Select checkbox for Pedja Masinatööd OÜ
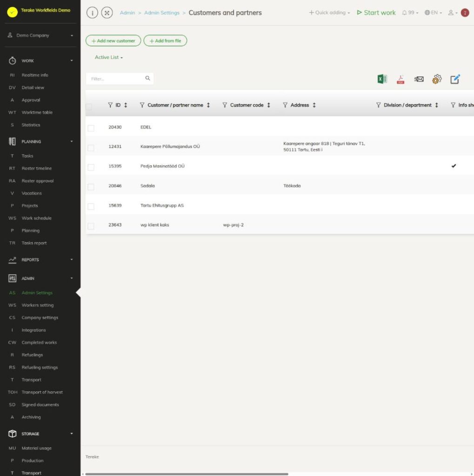This screenshot has width=474, height=476. [x=91, y=167]
